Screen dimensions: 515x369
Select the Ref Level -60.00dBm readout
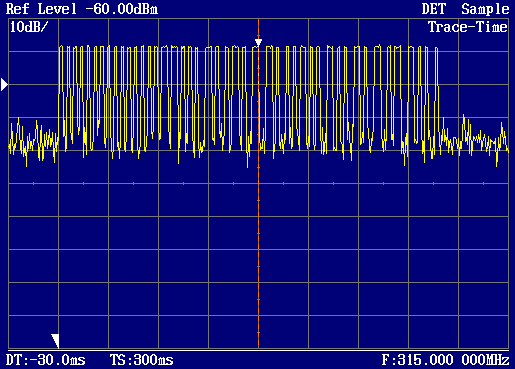pos(82,9)
